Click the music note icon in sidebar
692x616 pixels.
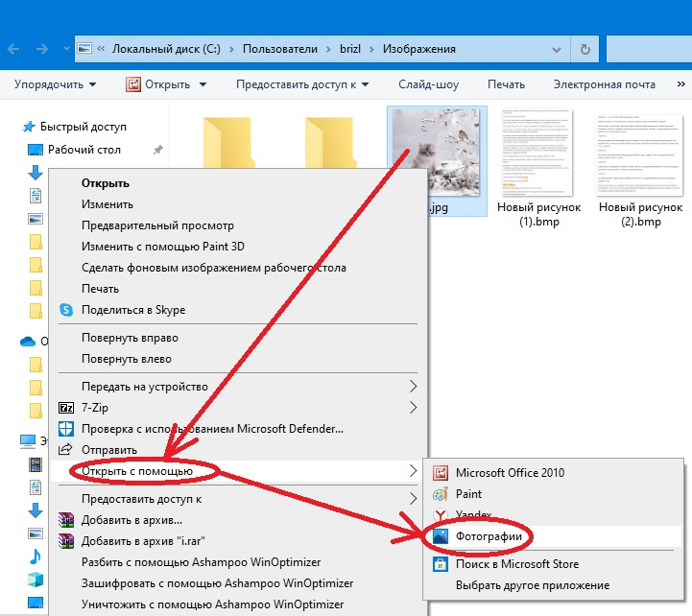pyautogui.click(x=36, y=557)
